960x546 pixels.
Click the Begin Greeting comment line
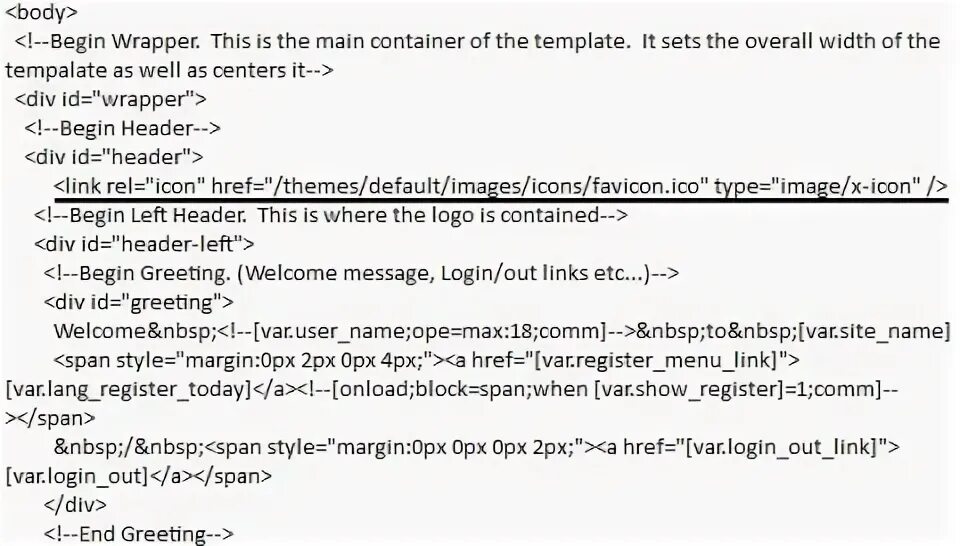[362, 273]
